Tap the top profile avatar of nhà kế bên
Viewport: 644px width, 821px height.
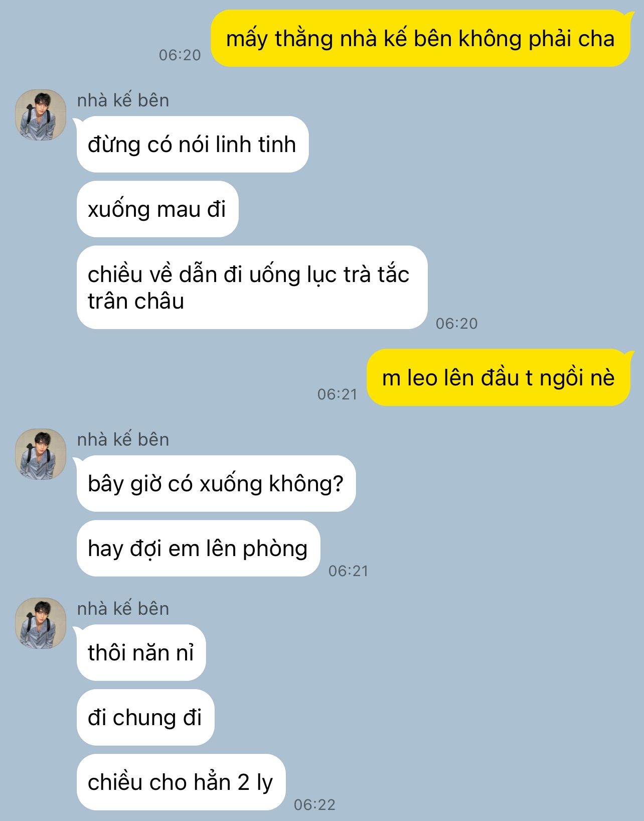click(x=41, y=115)
